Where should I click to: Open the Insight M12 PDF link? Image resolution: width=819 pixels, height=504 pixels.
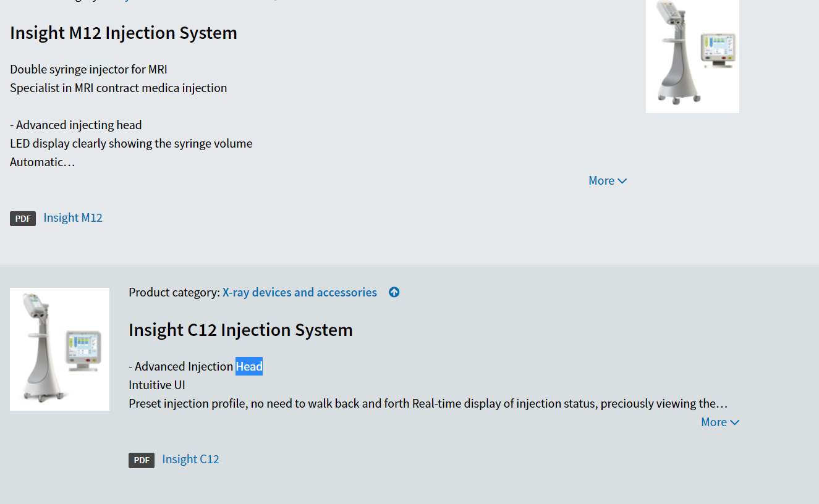[73, 217]
